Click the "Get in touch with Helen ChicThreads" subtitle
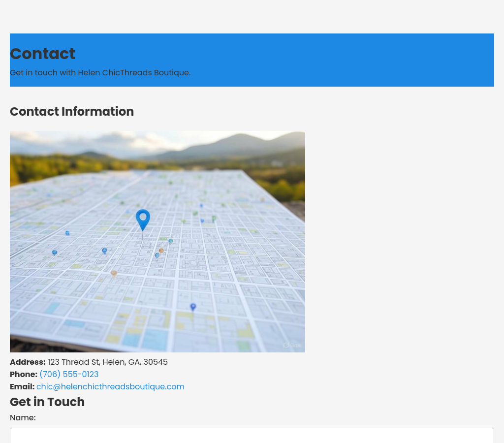 (100, 72)
